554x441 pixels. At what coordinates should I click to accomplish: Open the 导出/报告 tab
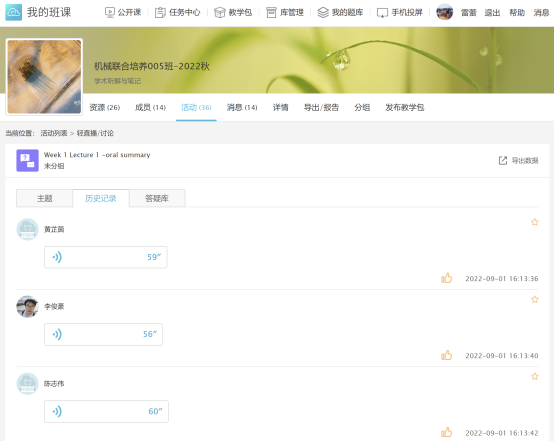[x=321, y=107]
